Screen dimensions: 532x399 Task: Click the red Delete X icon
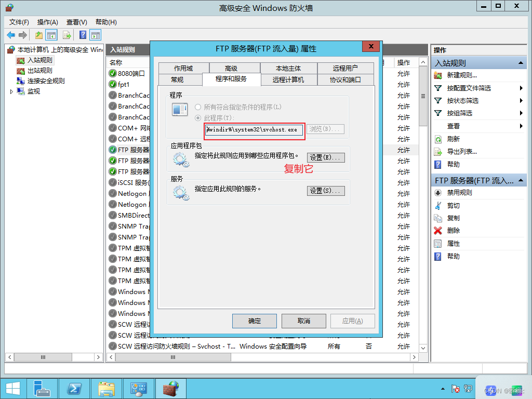pyautogui.click(x=438, y=231)
